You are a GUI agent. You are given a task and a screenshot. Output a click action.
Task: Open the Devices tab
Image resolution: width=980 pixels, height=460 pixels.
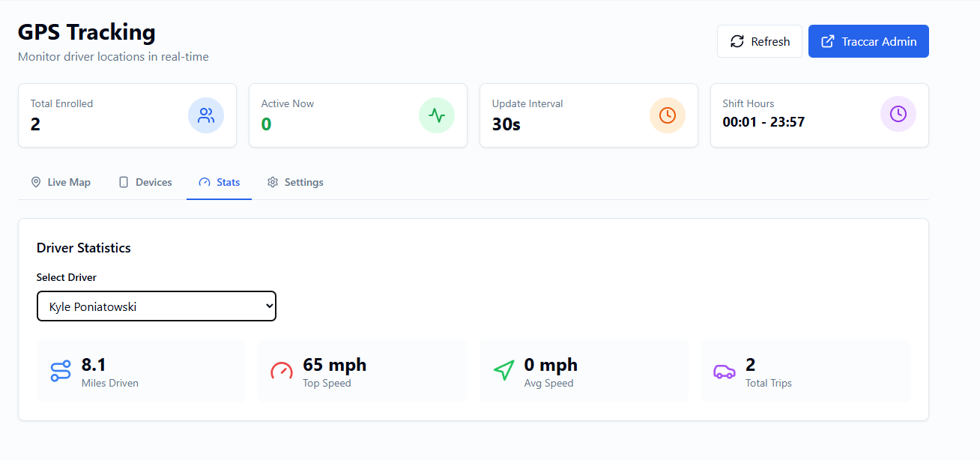(145, 183)
